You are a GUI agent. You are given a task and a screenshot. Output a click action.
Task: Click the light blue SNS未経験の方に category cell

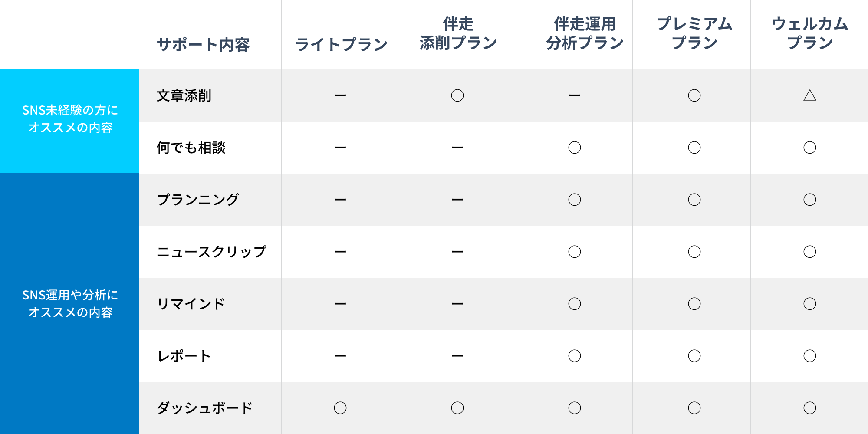pyautogui.click(x=69, y=119)
